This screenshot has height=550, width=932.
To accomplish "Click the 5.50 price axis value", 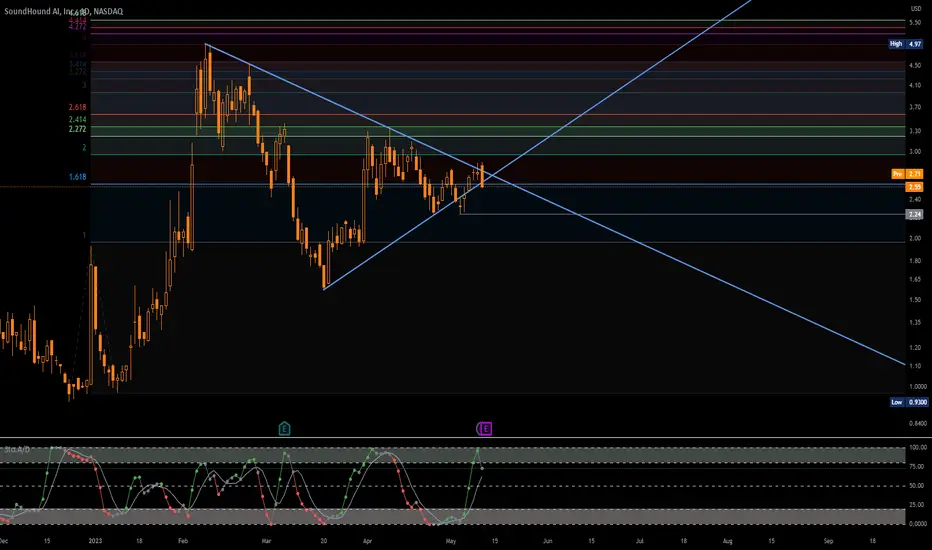I will click(x=915, y=23).
